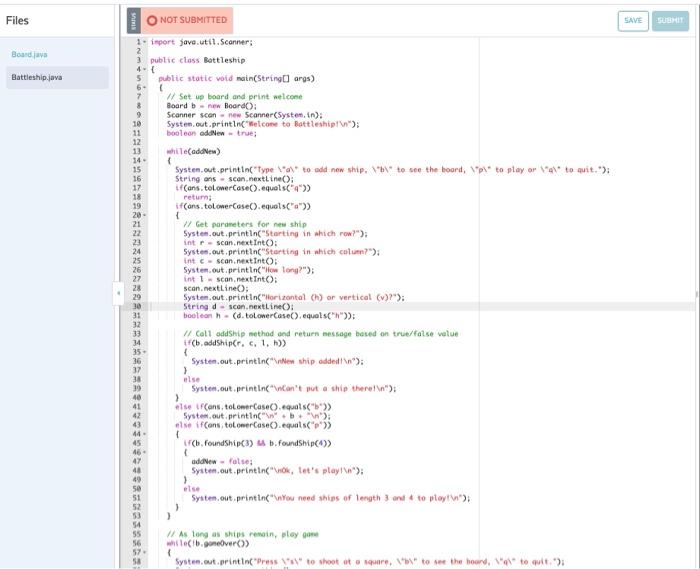The image size is (700, 569).
Task: Place cursor in line 'String d = scan.nextLine();'
Action: pyautogui.click(x=238, y=306)
